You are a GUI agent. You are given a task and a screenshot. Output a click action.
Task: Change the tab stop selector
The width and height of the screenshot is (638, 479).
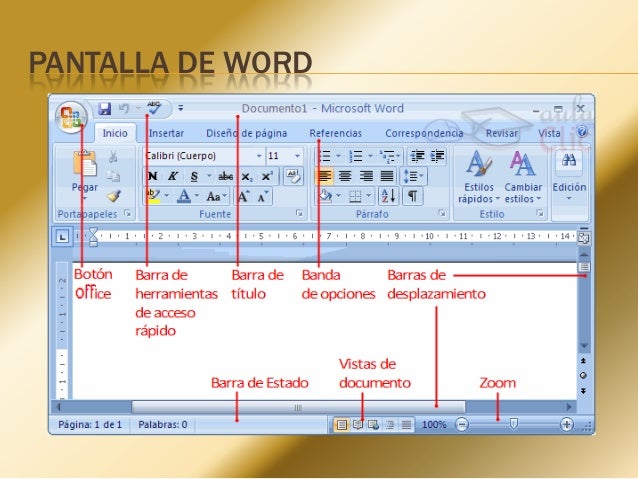pyautogui.click(x=62, y=236)
